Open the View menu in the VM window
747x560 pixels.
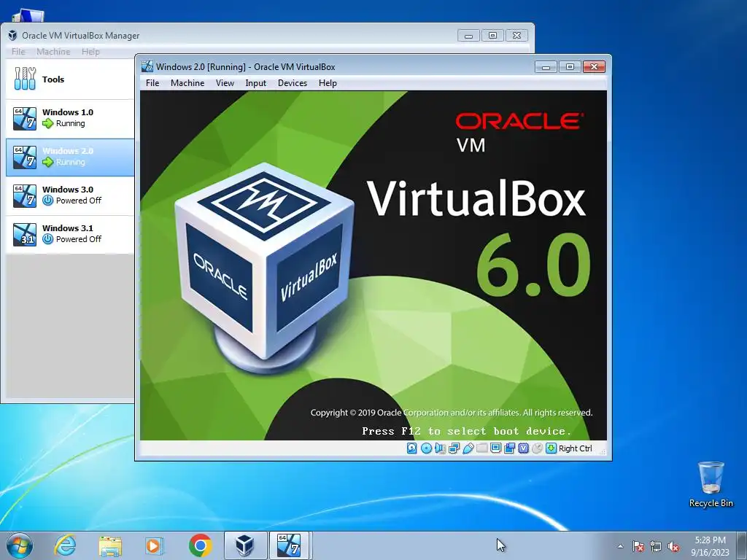[x=225, y=83]
